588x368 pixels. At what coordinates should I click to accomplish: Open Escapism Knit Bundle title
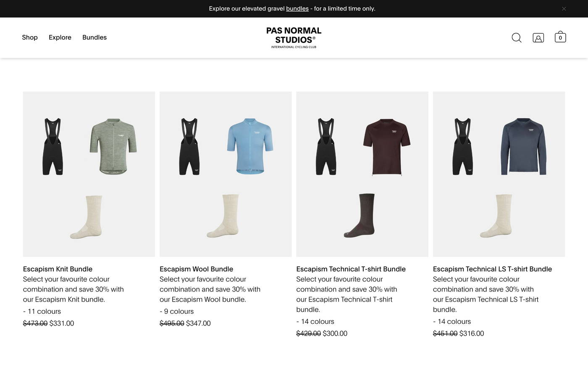(58, 269)
